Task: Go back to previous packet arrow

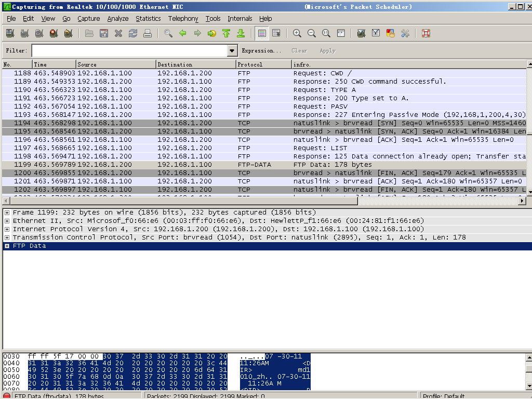Action: coord(182,33)
